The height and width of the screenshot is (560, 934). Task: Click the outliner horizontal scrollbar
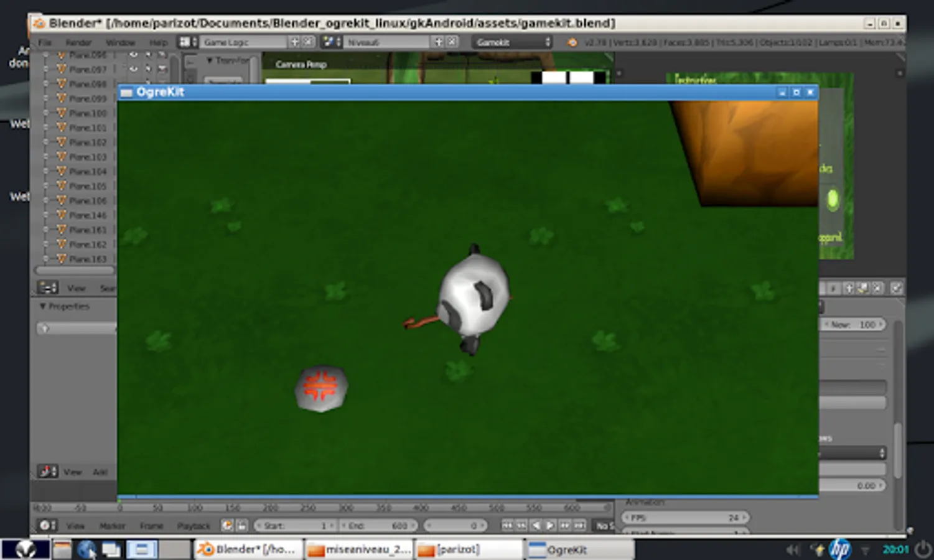75,271
